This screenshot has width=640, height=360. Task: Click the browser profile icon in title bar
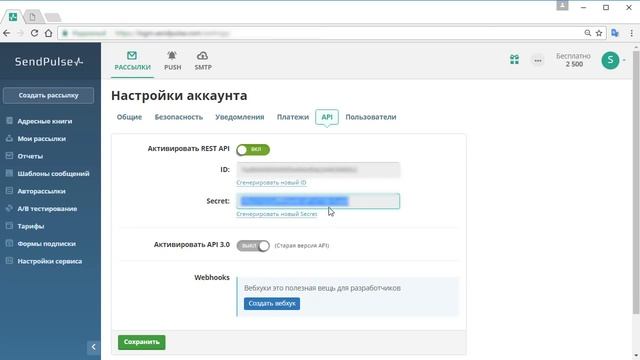(562, 6)
